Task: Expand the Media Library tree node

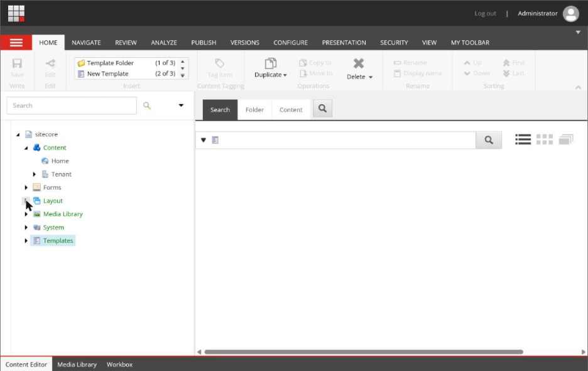Action: (26, 214)
